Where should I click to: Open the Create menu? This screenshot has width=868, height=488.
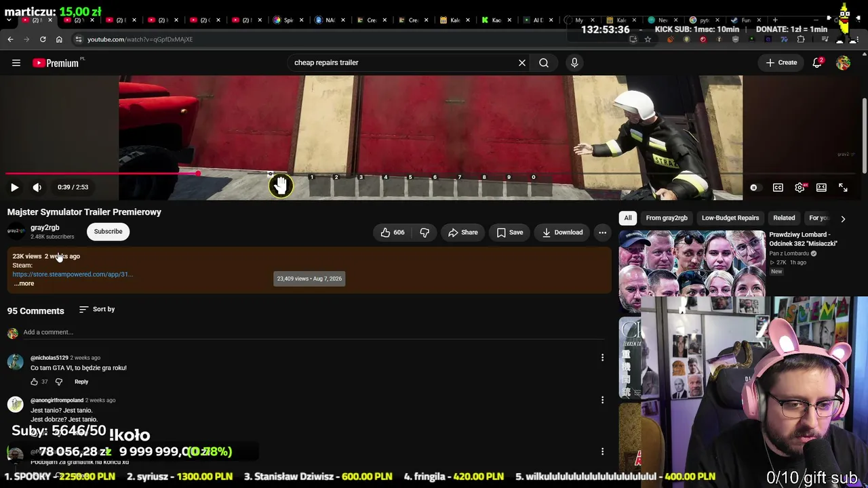point(781,62)
